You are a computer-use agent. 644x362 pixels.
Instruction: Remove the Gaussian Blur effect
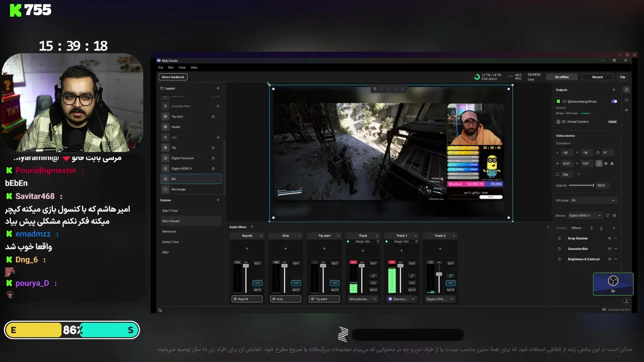615,248
